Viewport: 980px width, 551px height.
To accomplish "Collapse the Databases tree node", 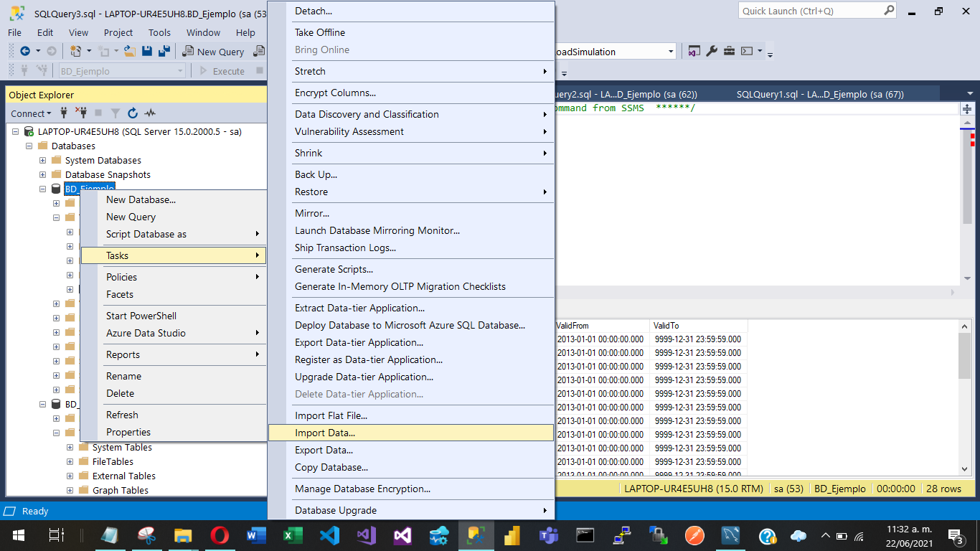I will [29, 146].
